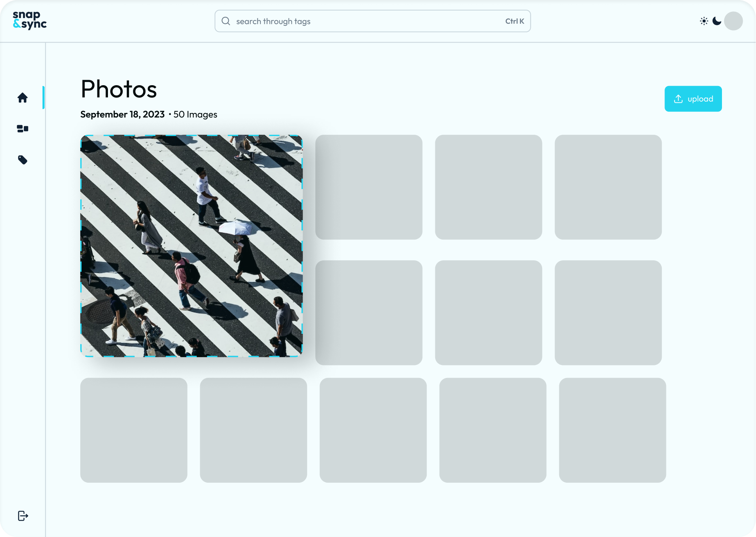
Task: Open the albums view sidebar icon
Action: tap(23, 129)
